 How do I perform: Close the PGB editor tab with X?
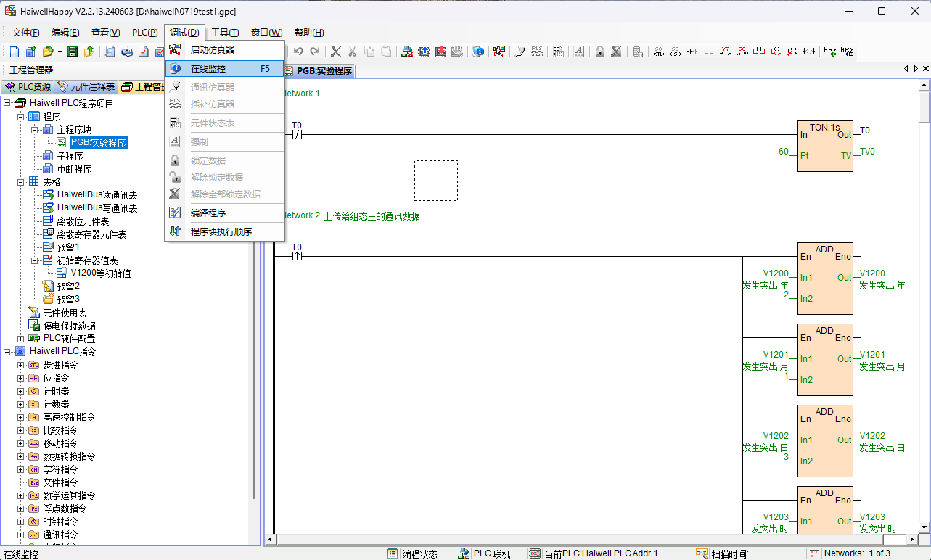[x=926, y=68]
